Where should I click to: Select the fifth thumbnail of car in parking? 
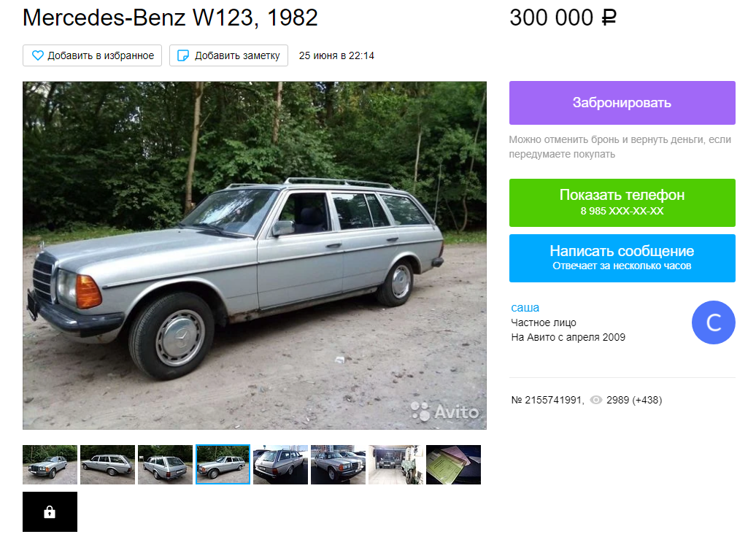click(280, 465)
